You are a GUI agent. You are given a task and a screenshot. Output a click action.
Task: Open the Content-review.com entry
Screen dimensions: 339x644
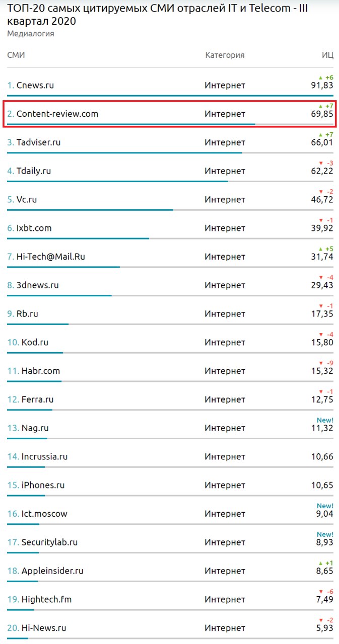[x=57, y=114]
